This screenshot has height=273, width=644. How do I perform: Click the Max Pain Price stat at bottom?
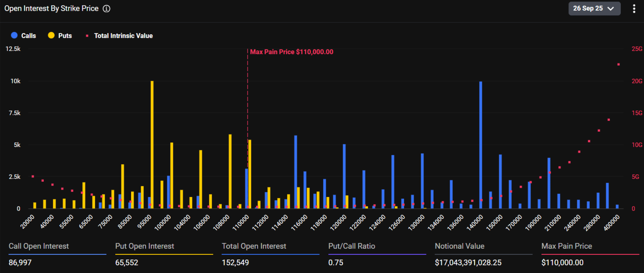tap(566, 246)
